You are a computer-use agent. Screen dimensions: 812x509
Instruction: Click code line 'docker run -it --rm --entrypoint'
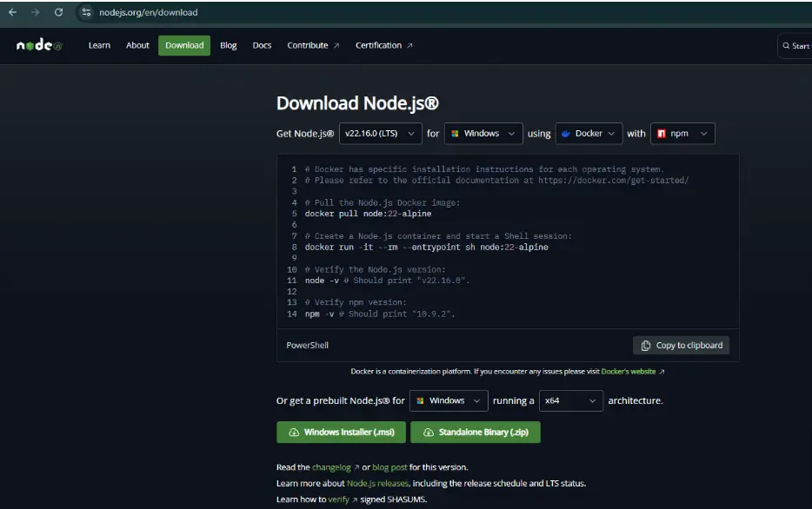[426, 248]
